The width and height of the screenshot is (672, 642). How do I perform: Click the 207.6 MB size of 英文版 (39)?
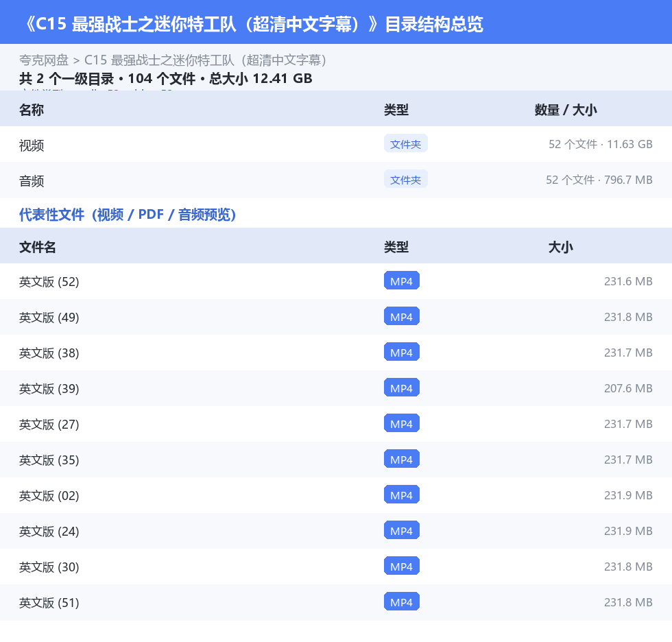628,388
